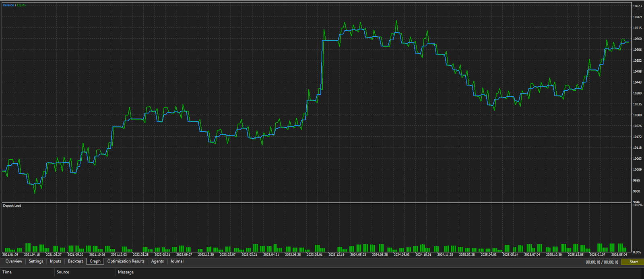Viewport: 644px width, 279px height.
Task: Click the Equity legend label
Action: [21, 5]
